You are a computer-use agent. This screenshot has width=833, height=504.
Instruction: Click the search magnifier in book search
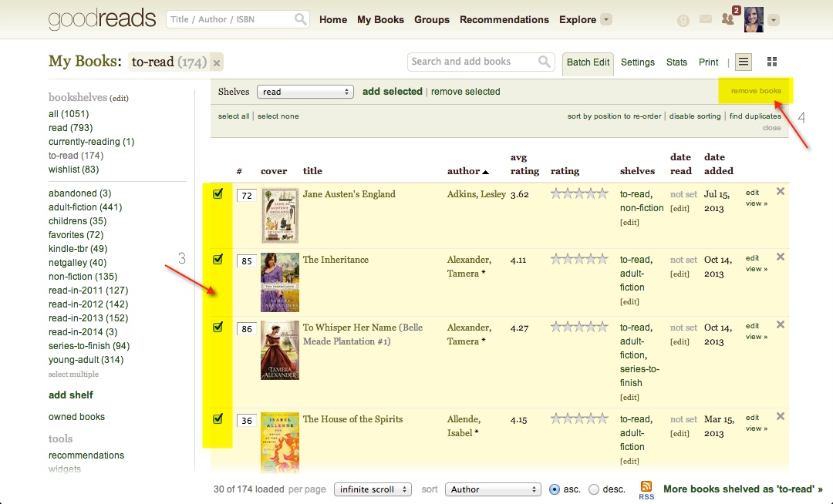[302, 19]
